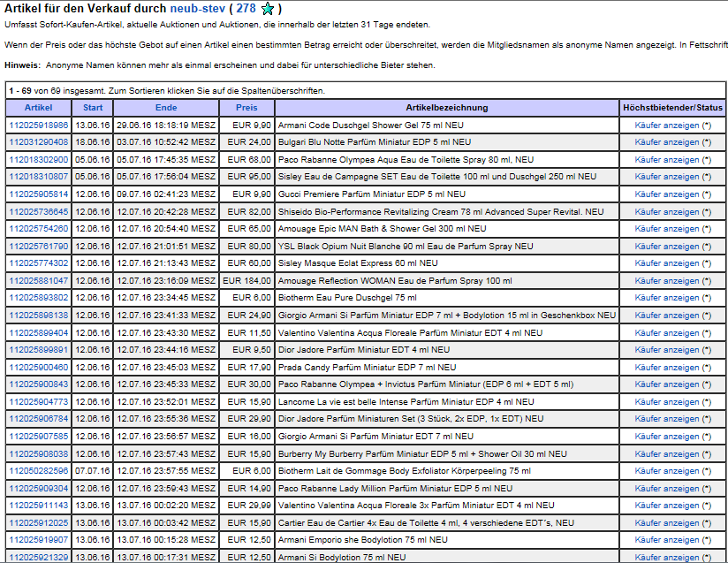Open article 112025899404
This screenshot has width=728, height=563.
coord(39,332)
